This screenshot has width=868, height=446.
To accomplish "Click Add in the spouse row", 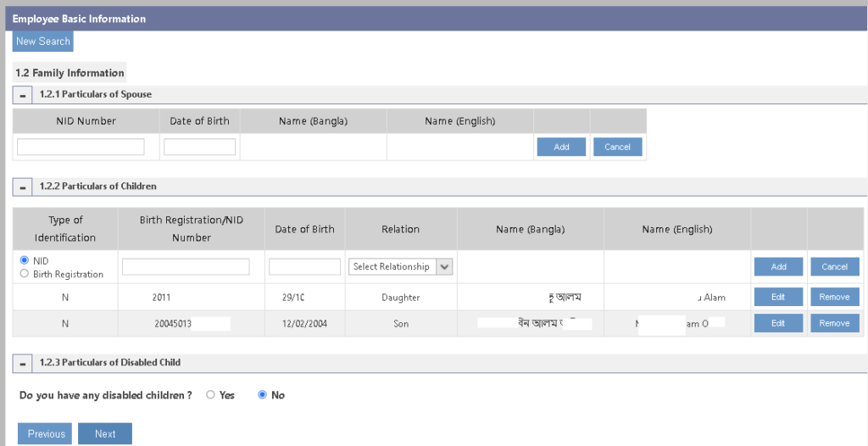I will point(561,147).
